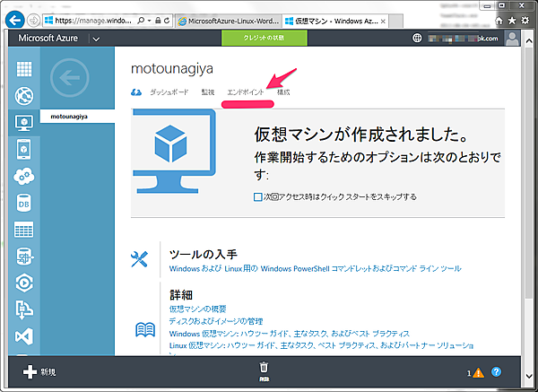Image resolution: width=538 pixels, height=392 pixels.
Task: Click the browser address bar URL field
Action: click(x=93, y=21)
